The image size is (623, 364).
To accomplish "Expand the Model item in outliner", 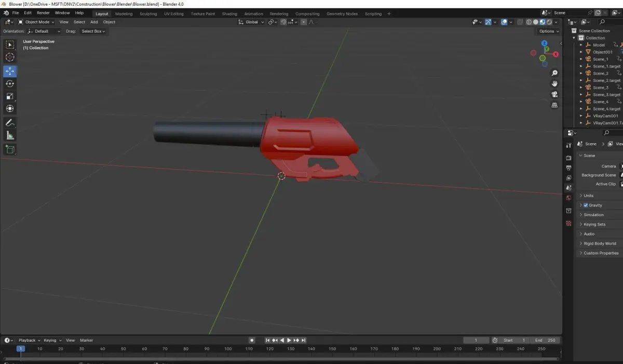I will click(581, 45).
